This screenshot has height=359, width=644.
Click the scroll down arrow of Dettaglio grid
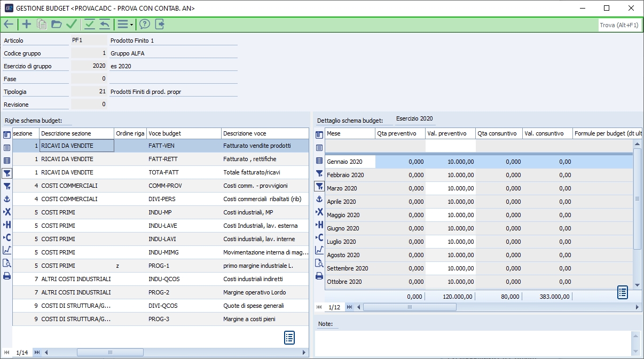pyautogui.click(x=637, y=285)
